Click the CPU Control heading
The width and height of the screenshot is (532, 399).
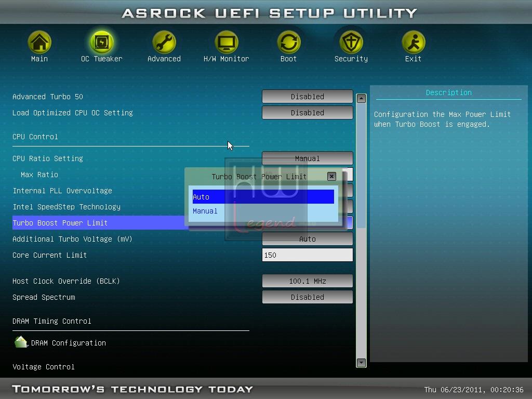[x=35, y=137]
